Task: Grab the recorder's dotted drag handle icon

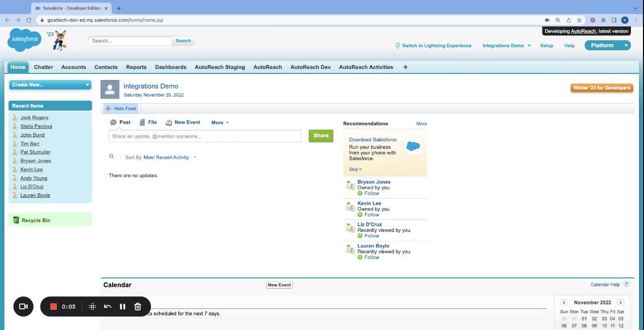Action: pos(92,306)
